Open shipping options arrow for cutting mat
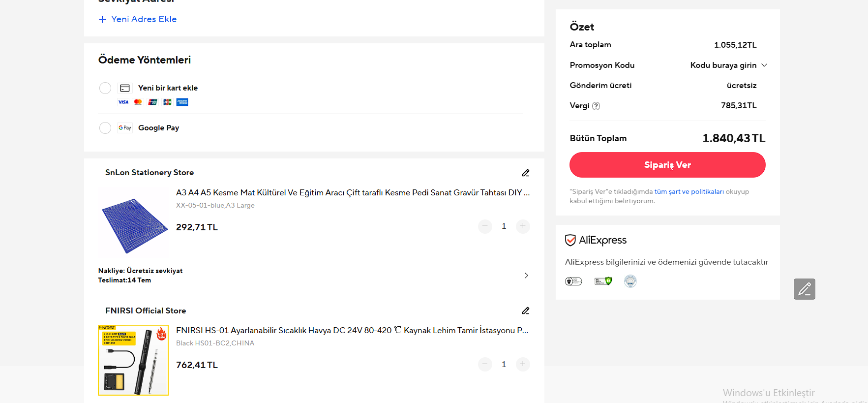The height and width of the screenshot is (403, 868). point(526,276)
